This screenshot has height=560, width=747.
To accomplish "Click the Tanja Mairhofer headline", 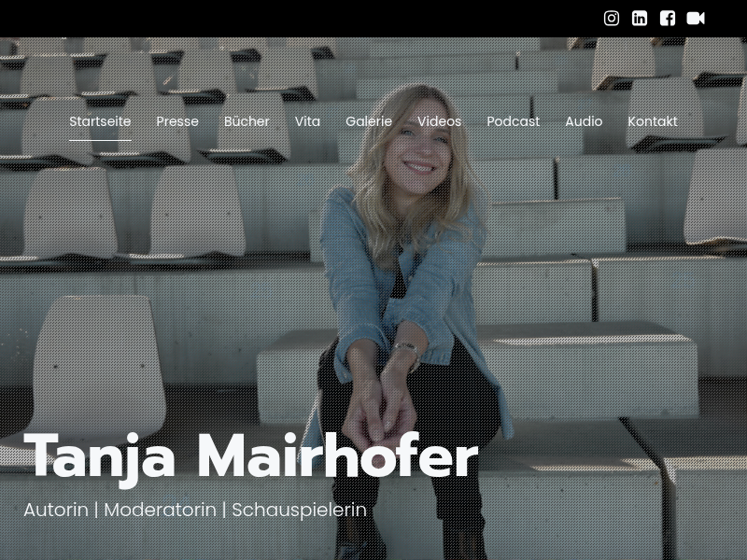I will coord(250,458).
